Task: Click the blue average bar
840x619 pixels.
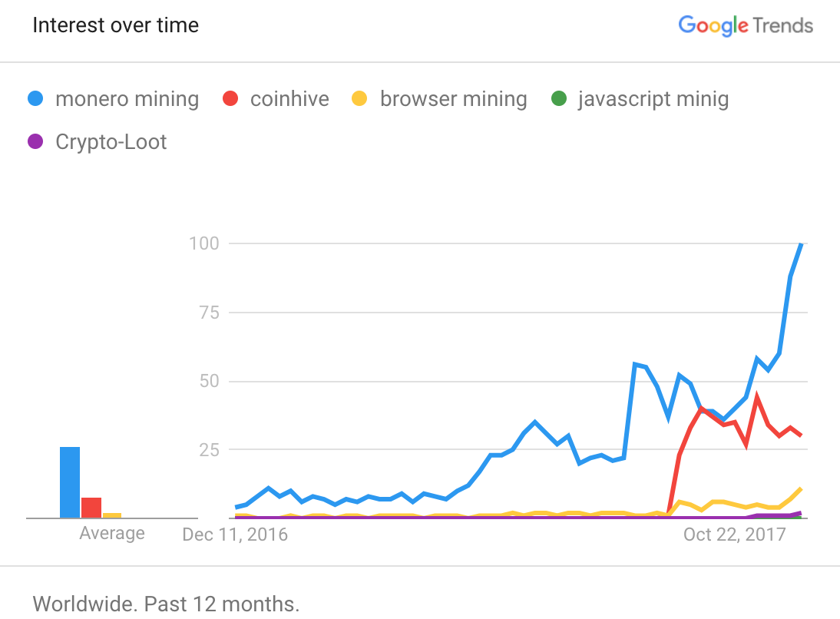Action: [70, 482]
